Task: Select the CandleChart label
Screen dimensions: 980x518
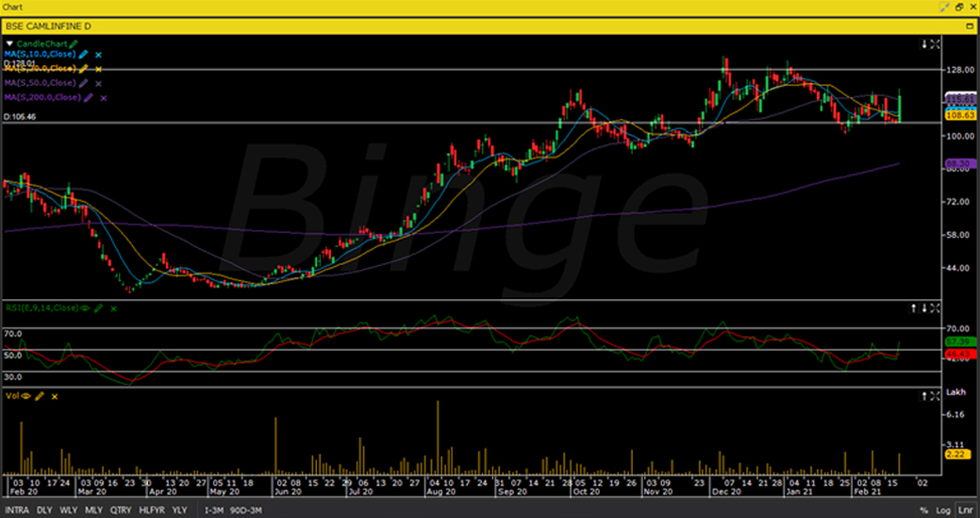Action: click(x=42, y=43)
